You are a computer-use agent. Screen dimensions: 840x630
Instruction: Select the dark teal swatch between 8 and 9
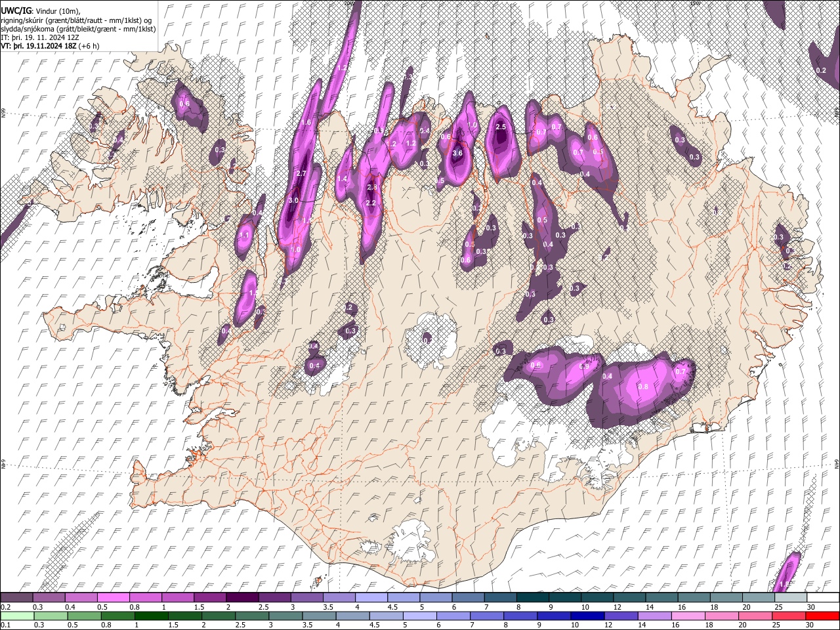pyautogui.click(x=534, y=597)
